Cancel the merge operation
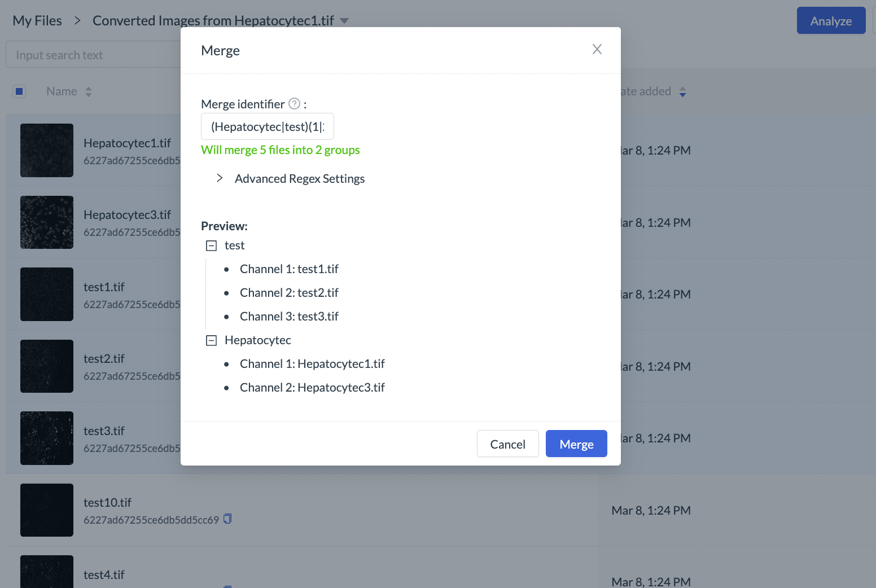This screenshot has width=876, height=588. point(507,444)
